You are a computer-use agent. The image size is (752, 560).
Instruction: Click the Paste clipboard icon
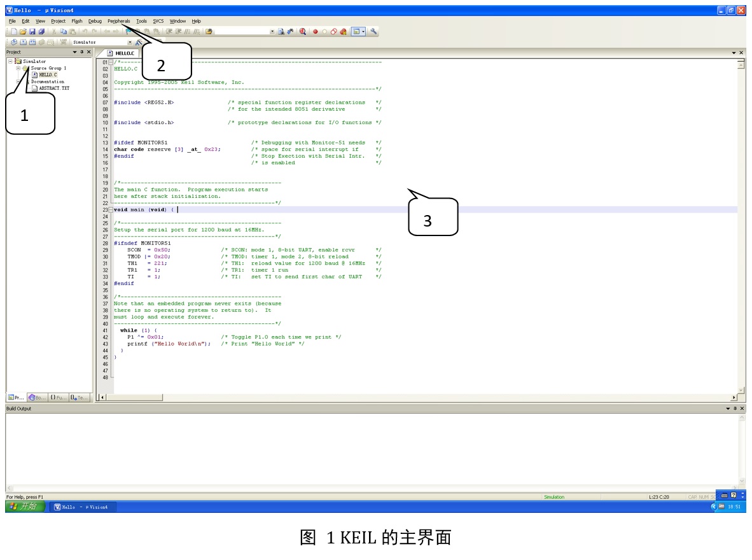pos(73,32)
